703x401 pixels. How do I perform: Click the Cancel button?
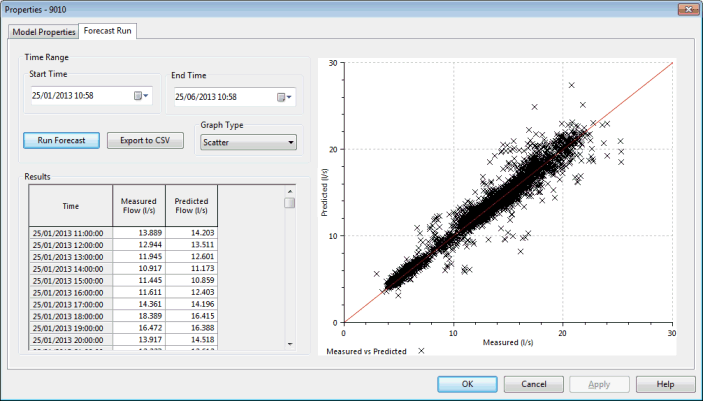[x=534, y=384]
